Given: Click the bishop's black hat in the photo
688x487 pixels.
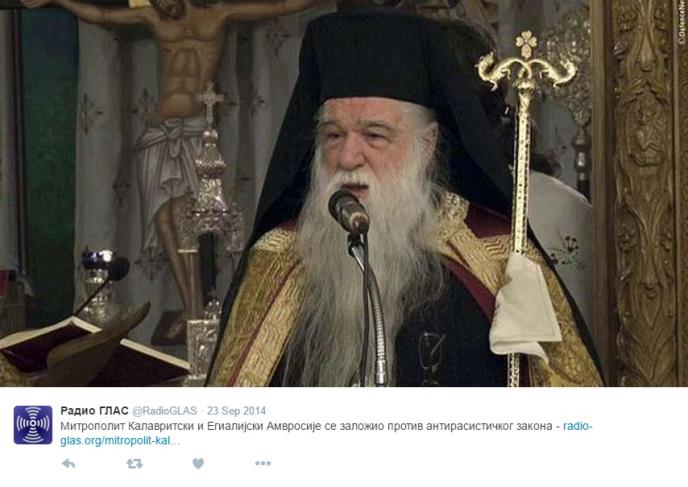Looking at the screenshot, I should click(393, 59).
